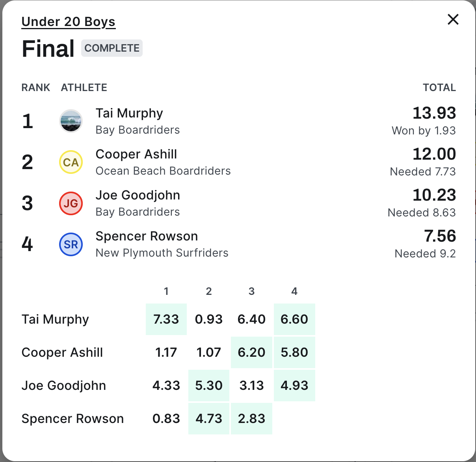Click Tai Murphy's wave photo avatar
The width and height of the screenshot is (476, 462).
point(71,121)
